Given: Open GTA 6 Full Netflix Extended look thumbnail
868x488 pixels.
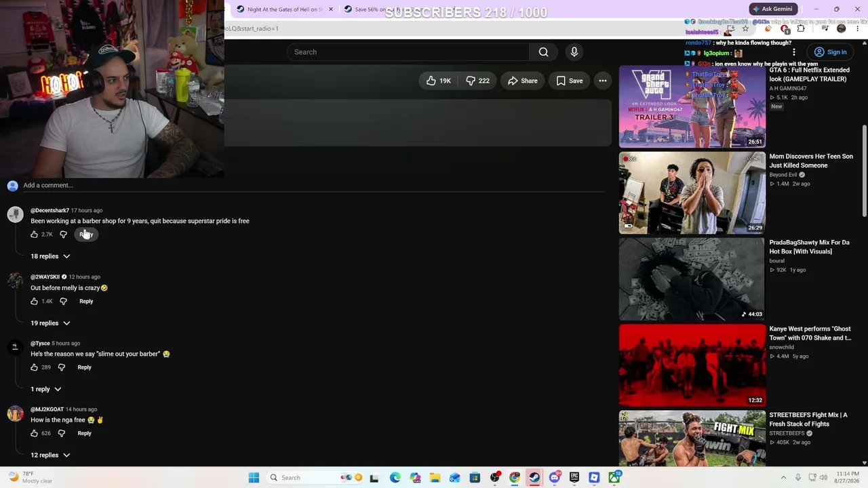Looking at the screenshot, I should 692,106.
